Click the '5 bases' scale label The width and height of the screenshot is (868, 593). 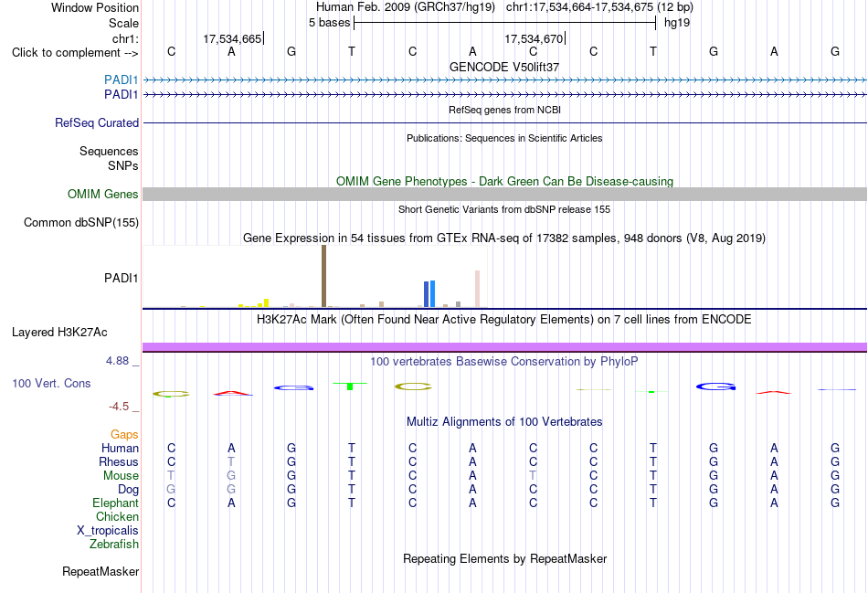click(329, 23)
